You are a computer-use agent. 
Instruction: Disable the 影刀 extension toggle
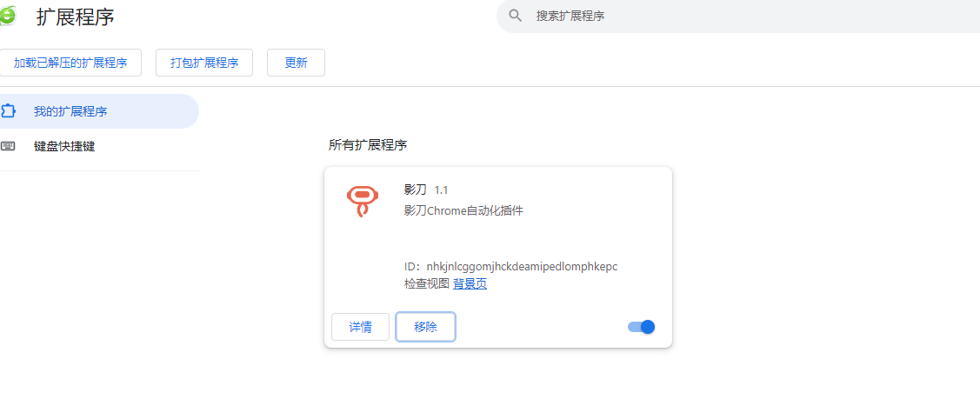coord(641,327)
